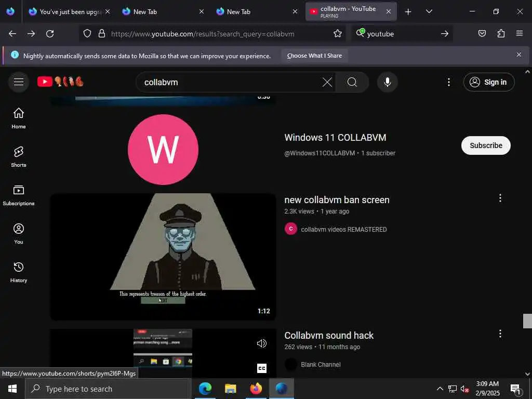The image size is (532, 399).
Task: Open the You section in sidebar
Action: click(x=19, y=233)
